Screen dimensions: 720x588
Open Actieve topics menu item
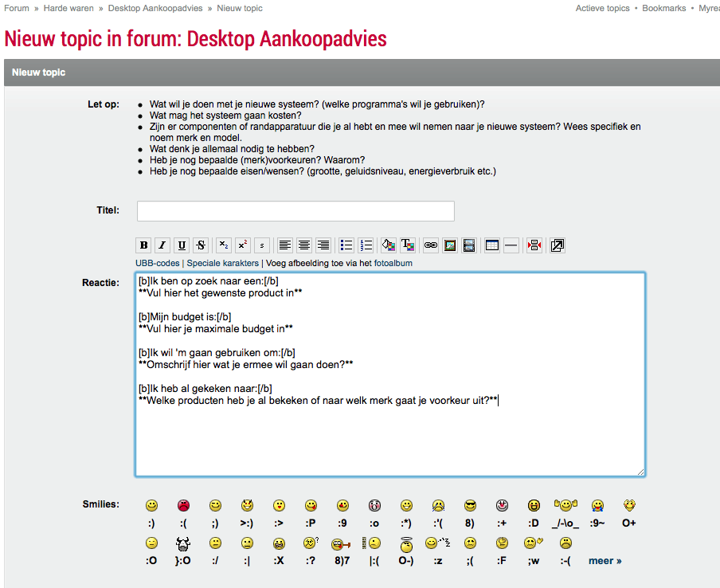point(602,8)
